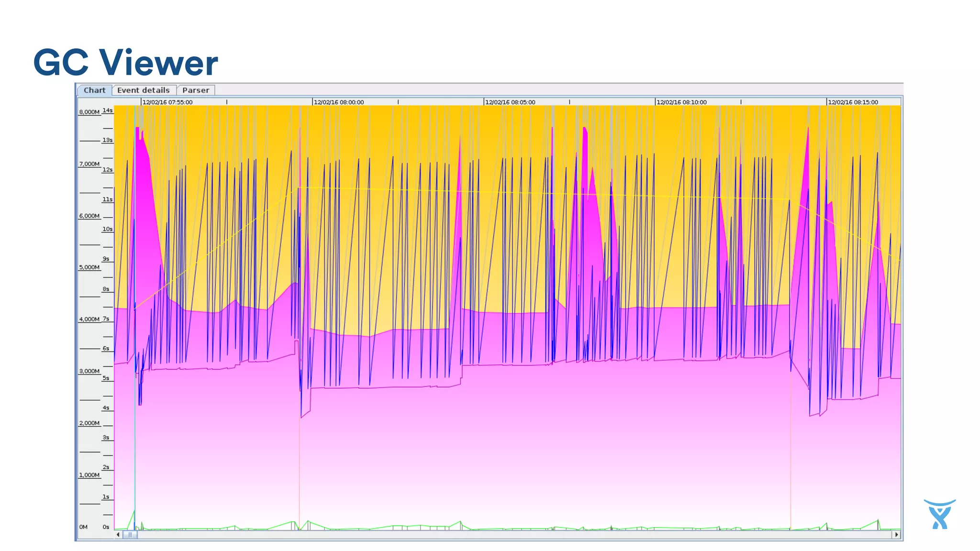Click the 12/02/16 08:10:00 time marker
Screen dimensions: 980x551
[x=681, y=102]
